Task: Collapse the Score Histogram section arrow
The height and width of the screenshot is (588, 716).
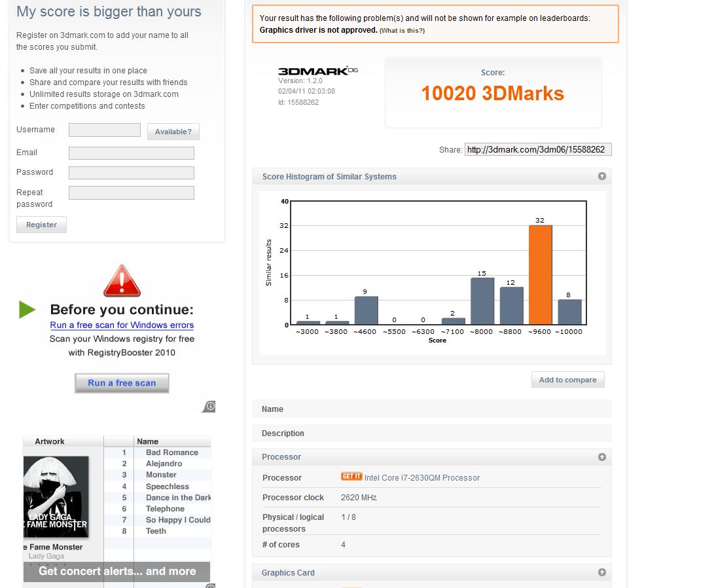Action: (602, 176)
